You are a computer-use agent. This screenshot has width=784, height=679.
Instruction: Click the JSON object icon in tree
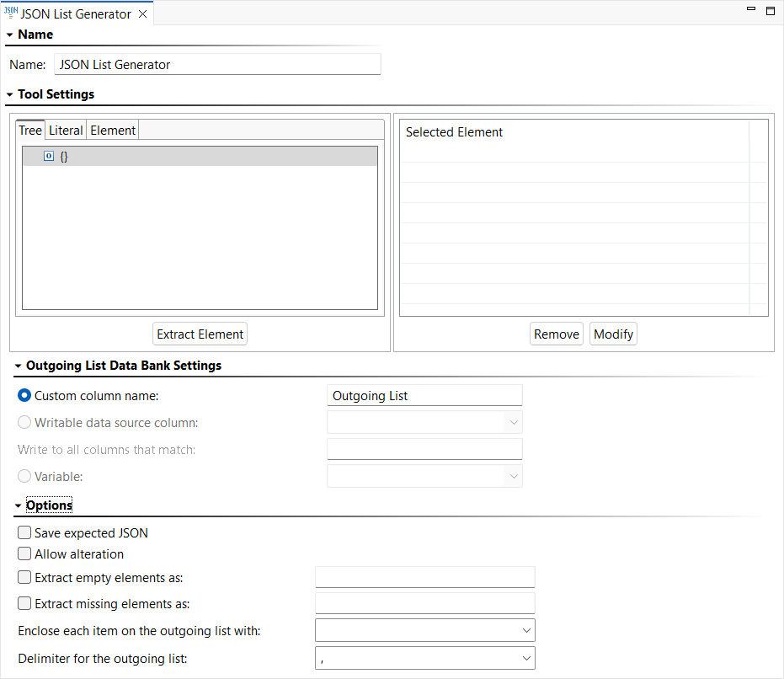click(x=49, y=156)
